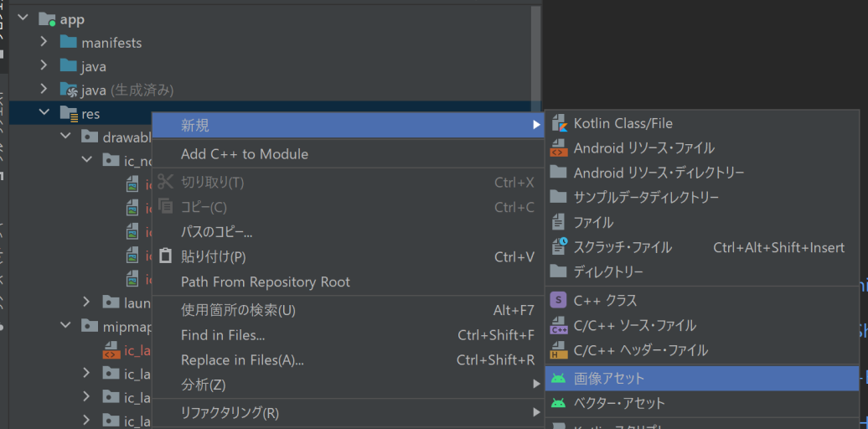The width and height of the screenshot is (868, 429).
Task: Expand the manifests folder
Action: click(x=44, y=42)
